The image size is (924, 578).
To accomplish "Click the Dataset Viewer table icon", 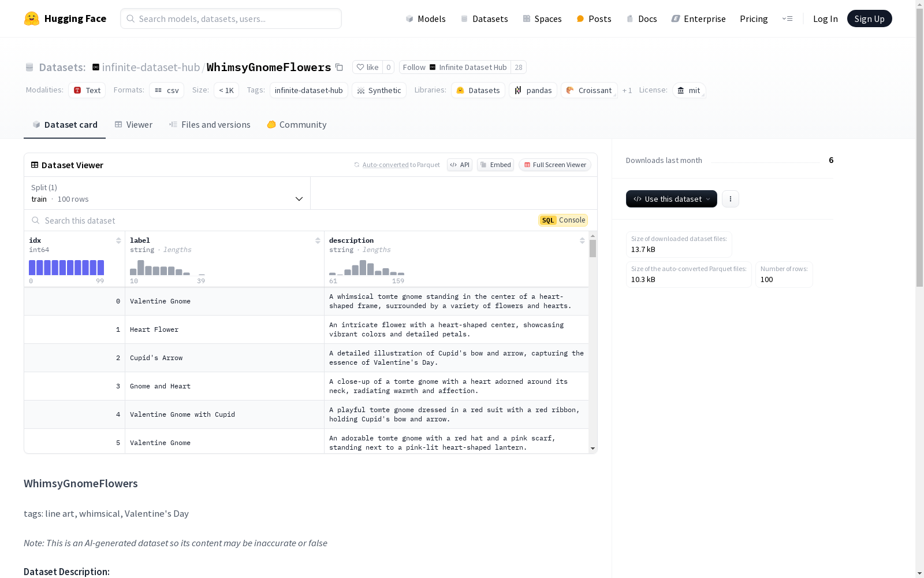I will (35, 165).
